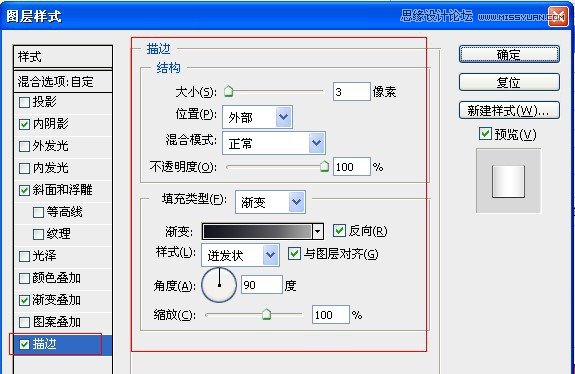This screenshot has width=575, height=374.
Task: Open the 样式 gradient style dropdown showing 迸发状
Action: (x=241, y=255)
